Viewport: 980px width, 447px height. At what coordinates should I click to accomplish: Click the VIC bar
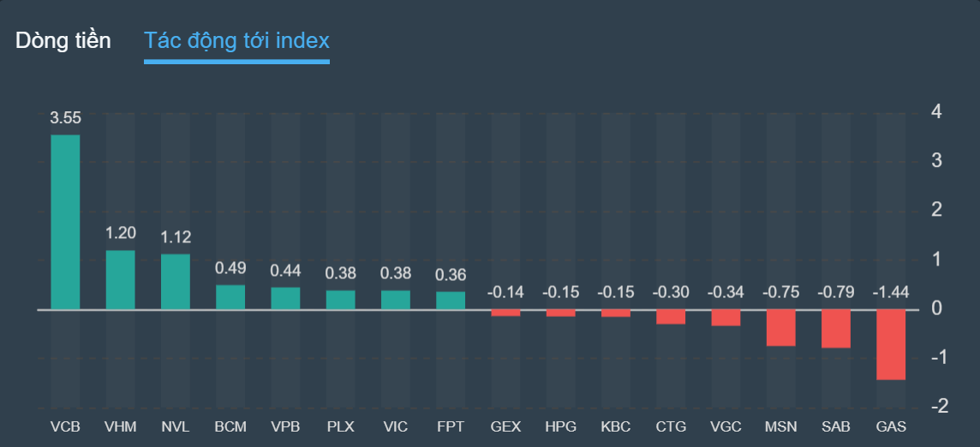pos(395,300)
